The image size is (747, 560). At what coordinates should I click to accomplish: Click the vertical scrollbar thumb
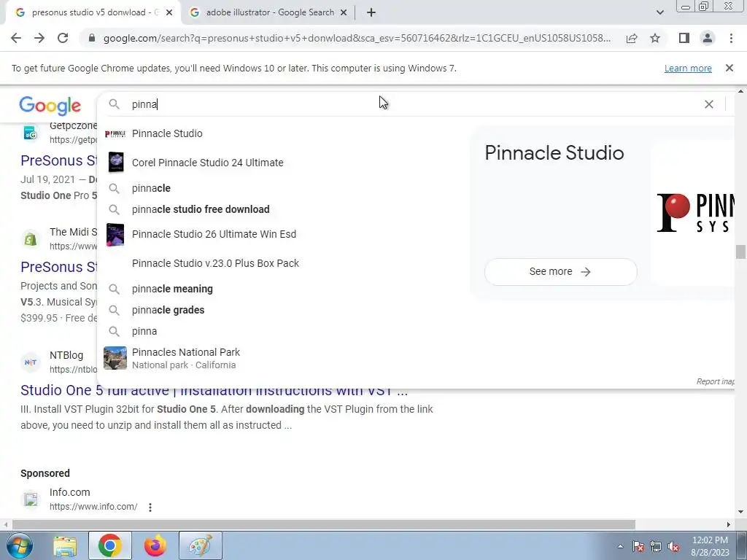coord(740,252)
